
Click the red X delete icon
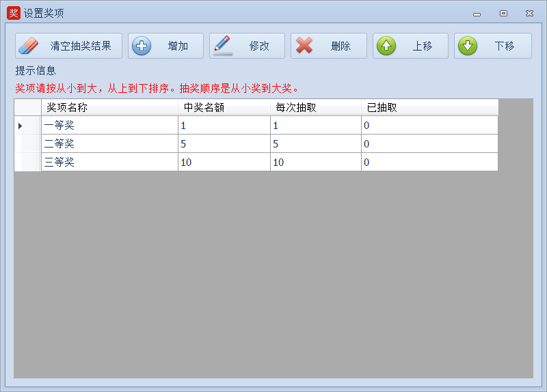304,46
